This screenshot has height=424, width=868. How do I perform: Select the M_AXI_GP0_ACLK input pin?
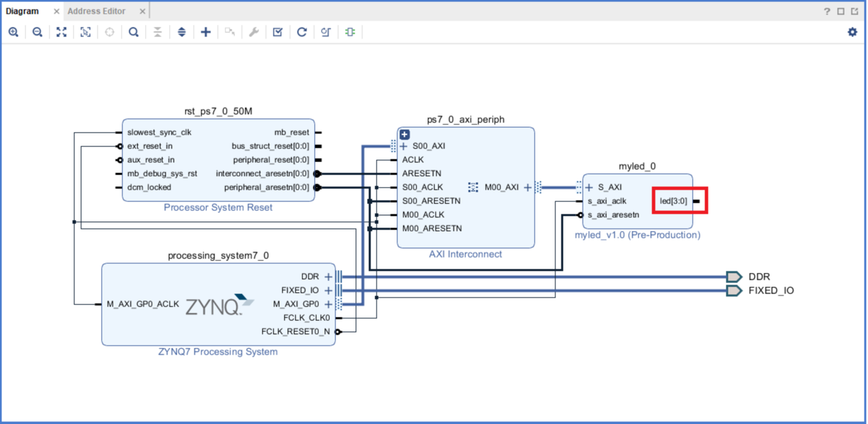point(143,304)
